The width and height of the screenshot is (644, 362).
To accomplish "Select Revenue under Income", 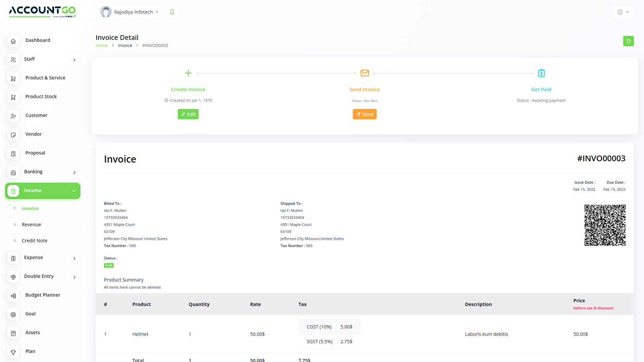I will 31,224.
